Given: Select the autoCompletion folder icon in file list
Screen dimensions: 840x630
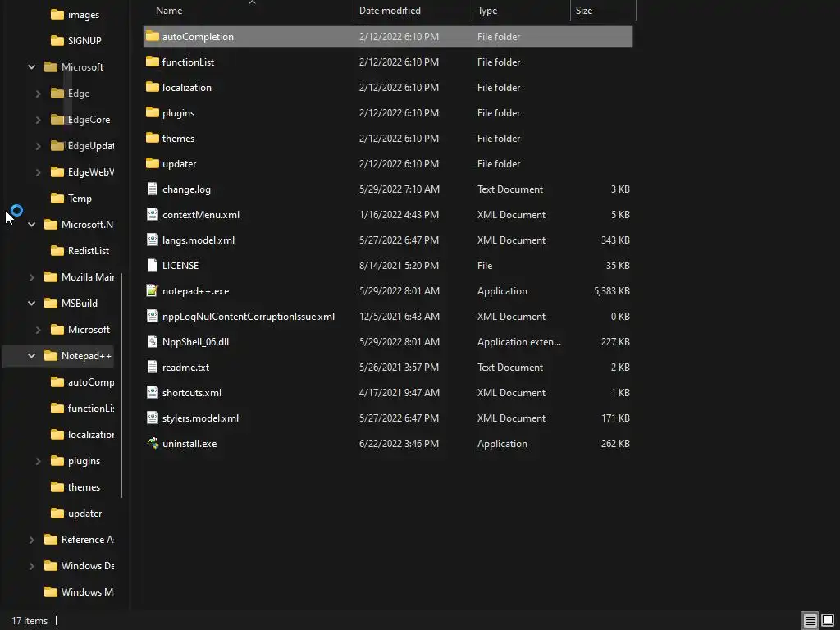Looking at the screenshot, I should [152, 36].
